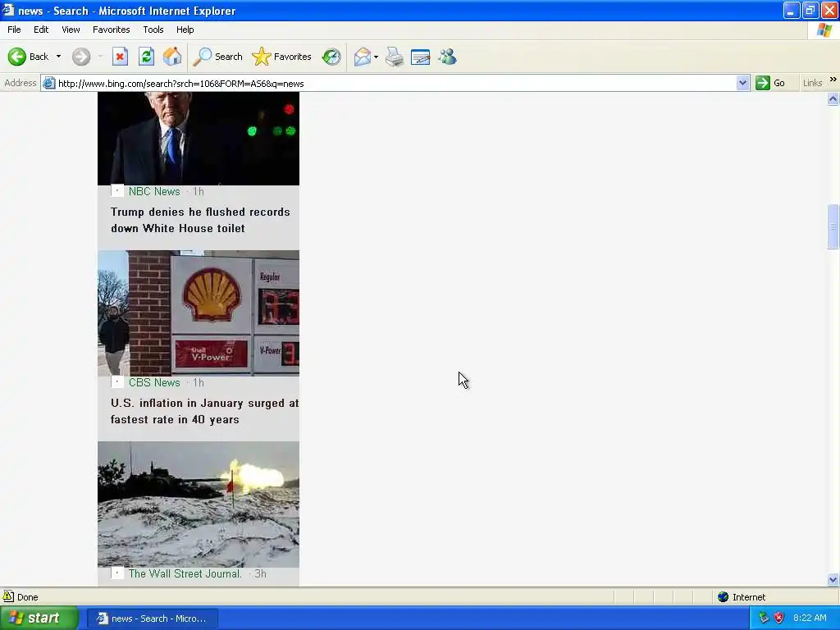Click the Stop loading icon
Viewport: 840px width, 630px height.
tap(120, 57)
